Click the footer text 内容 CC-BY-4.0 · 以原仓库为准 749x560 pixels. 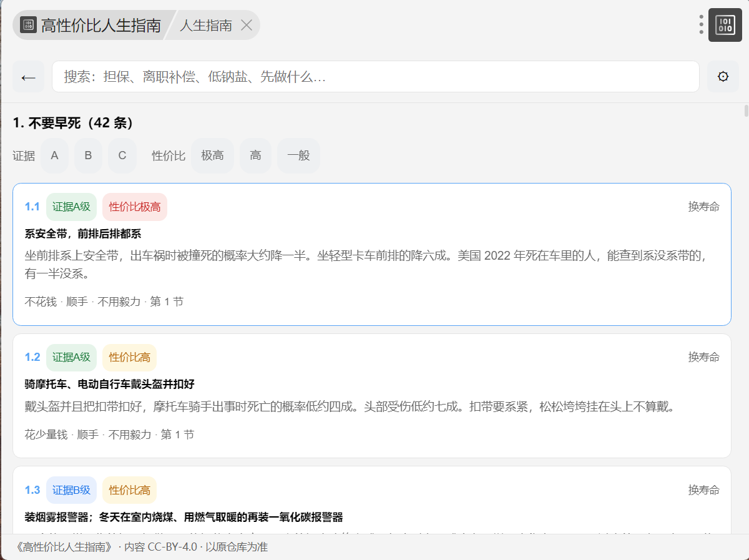point(196,547)
